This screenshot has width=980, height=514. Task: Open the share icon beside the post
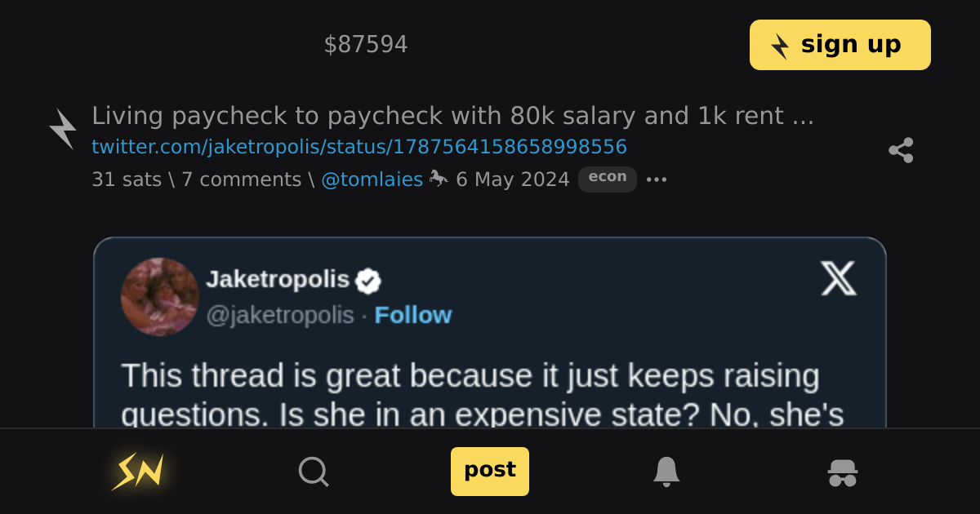click(901, 149)
